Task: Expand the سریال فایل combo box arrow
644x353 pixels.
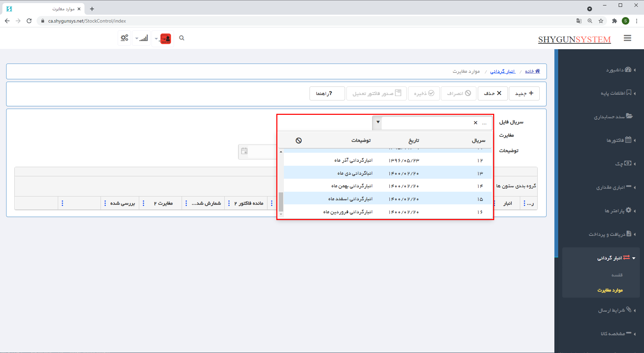Action: coord(377,122)
